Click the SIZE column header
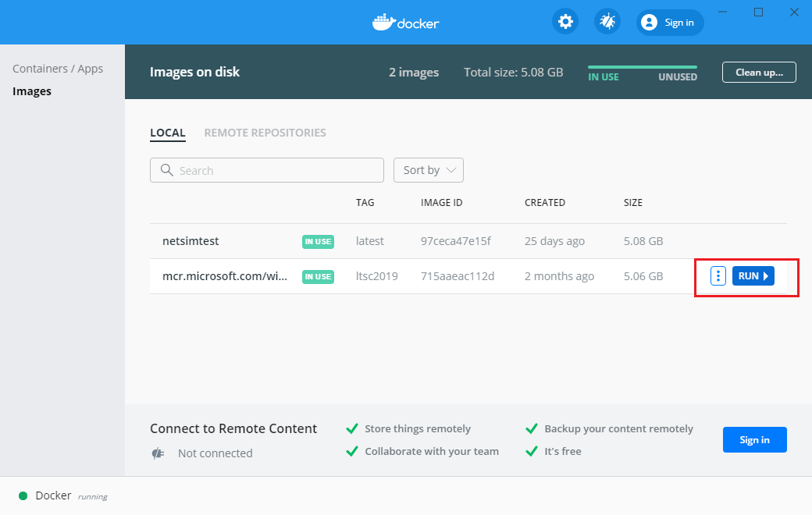The image size is (812, 515). pos(633,203)
